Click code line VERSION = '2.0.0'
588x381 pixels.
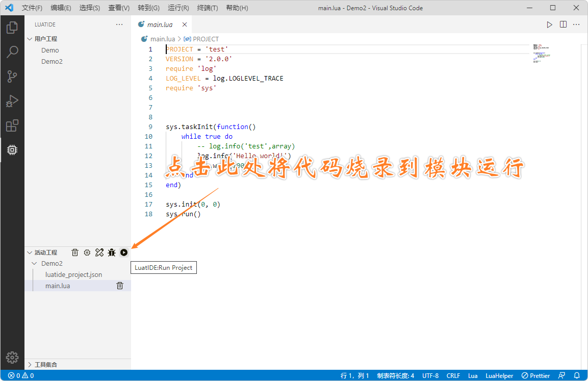point(199,59)
